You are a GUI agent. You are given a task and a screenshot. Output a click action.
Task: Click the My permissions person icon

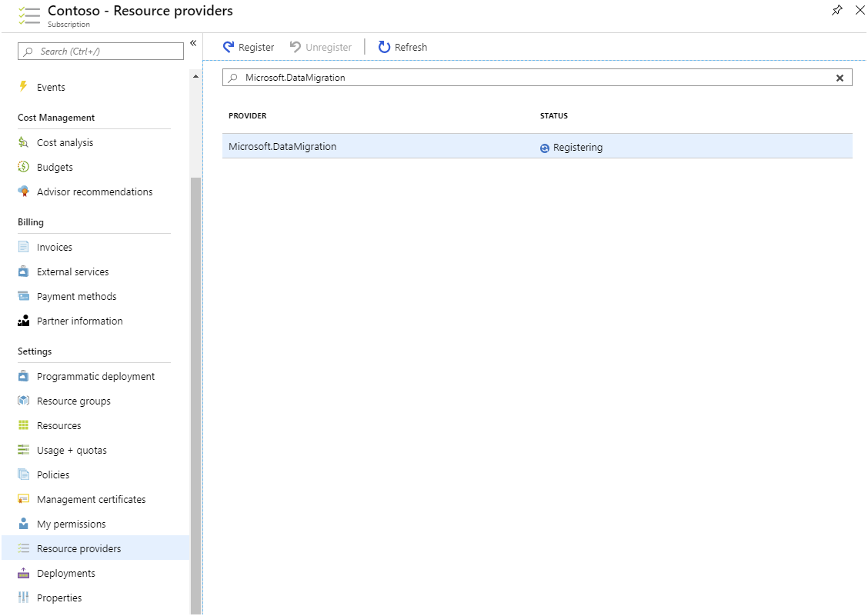click(x=23, y=524)
